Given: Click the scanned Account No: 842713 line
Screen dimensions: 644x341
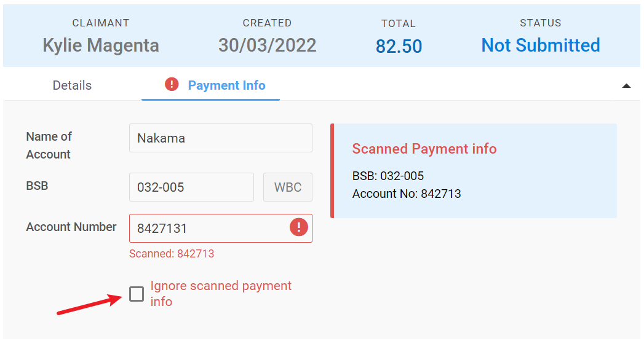Looking at the screenshot, I should (x=407, y=194).
